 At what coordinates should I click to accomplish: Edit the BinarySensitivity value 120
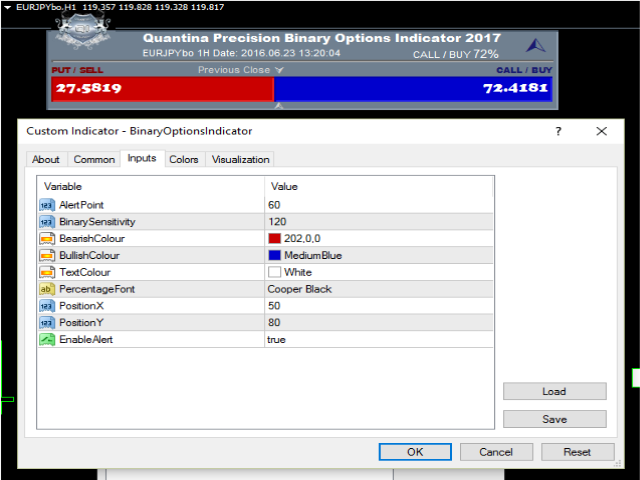pos(379,222)
